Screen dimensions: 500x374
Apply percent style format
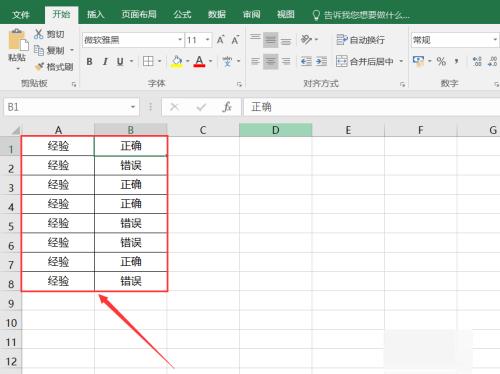pyautogui.click(x=441, y=61)
